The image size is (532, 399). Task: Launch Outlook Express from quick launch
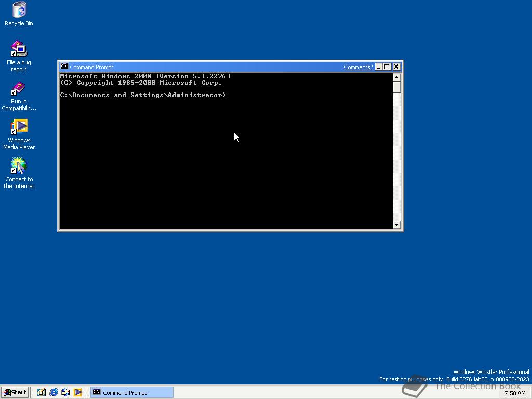coord(65,393)
